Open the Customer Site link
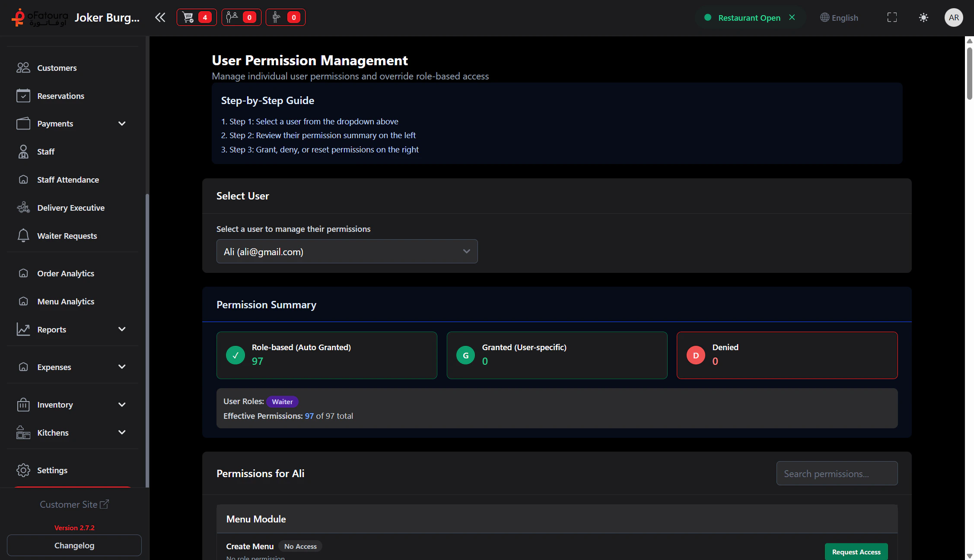This screenshot has height=560, width=974. [x=74, y=504]
